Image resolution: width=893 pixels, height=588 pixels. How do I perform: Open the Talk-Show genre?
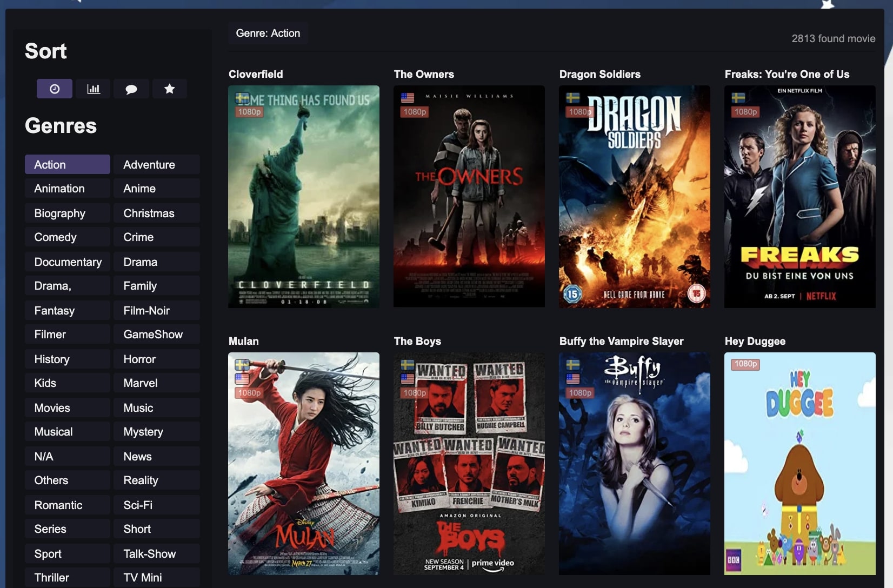point(157,553)
